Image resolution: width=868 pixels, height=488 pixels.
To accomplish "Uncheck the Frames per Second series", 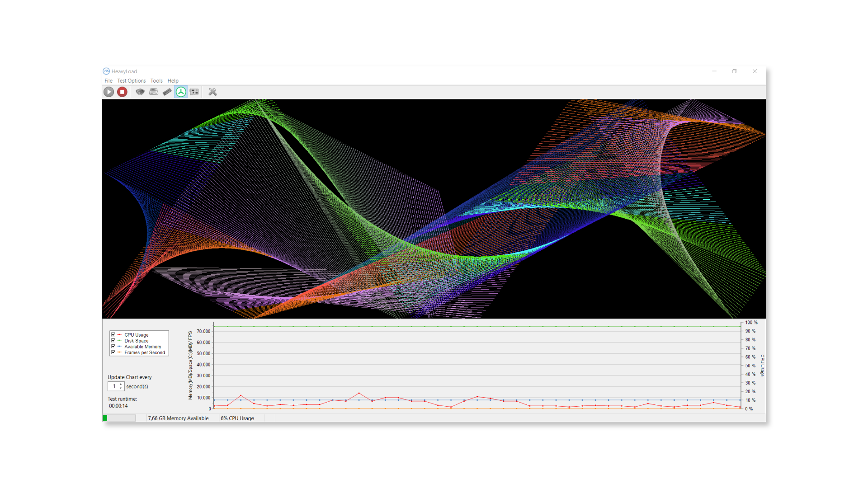I will (113, 352).
